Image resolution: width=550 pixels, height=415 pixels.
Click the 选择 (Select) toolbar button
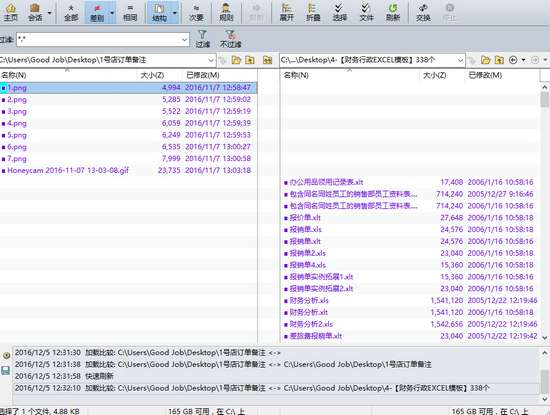pos(340,12)
